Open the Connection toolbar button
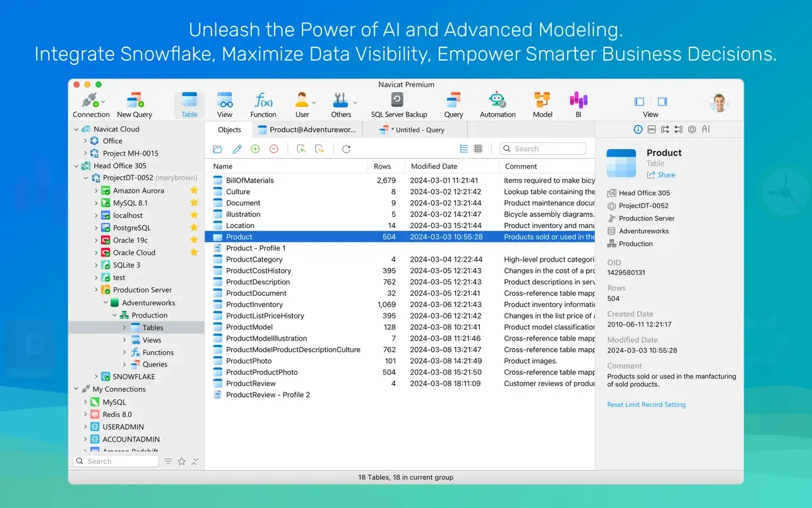This screenshot has height=508, width=812. click(91, 106)
